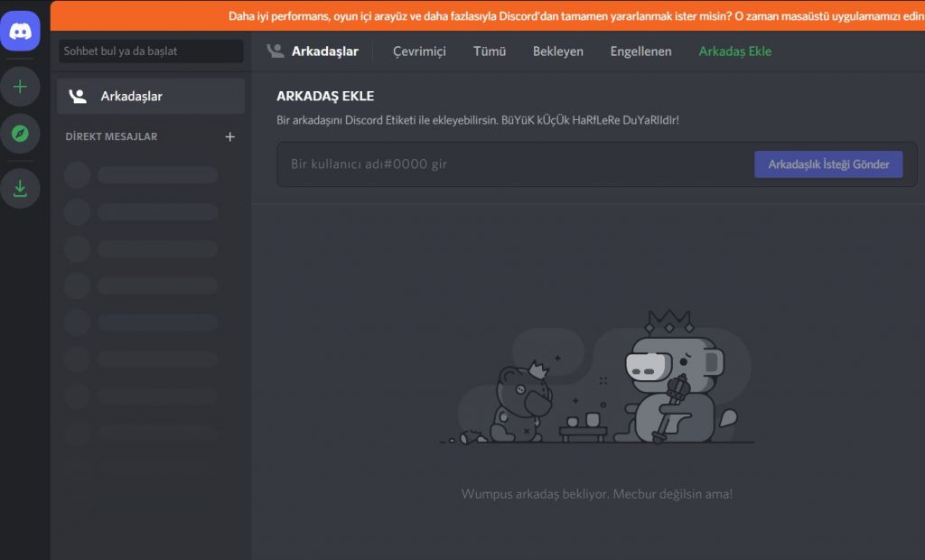Click the Arkadaşlar header title
925x560 pixels.
point(324,51)
